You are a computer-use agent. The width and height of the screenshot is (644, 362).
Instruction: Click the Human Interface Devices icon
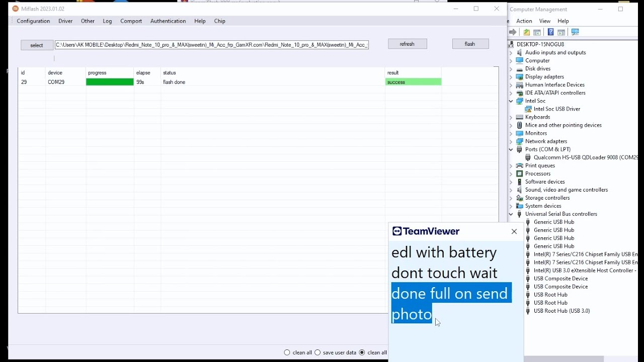520,84
